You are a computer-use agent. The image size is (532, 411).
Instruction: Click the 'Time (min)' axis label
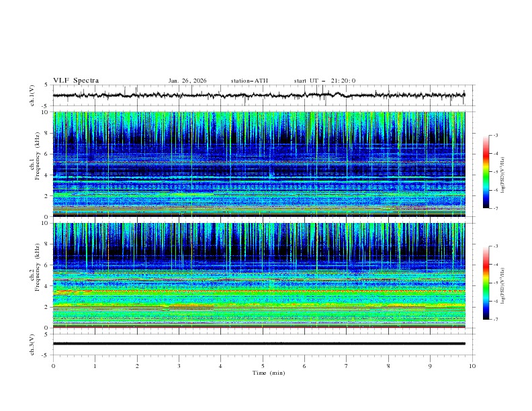[x=269, y=373]
